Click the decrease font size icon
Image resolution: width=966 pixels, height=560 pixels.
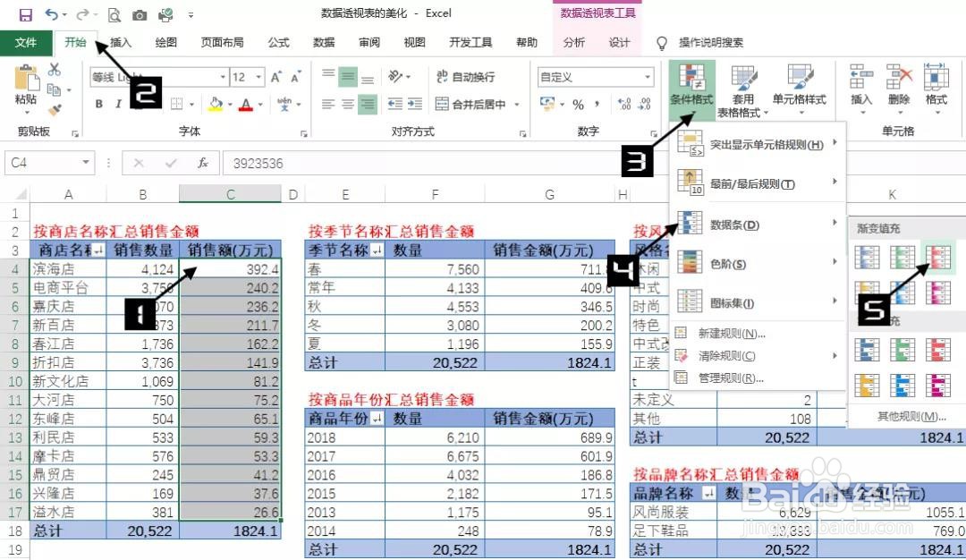[x=296, y=77]
